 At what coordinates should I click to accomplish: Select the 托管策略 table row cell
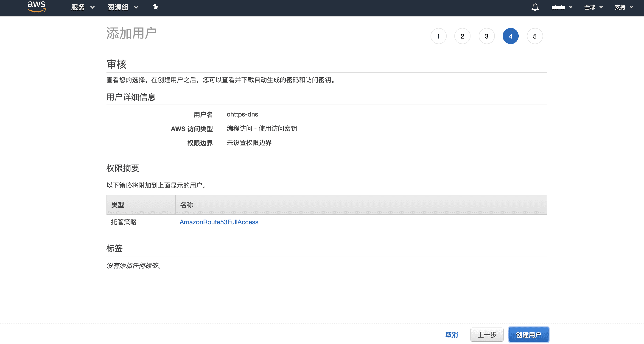tap(124, 222)
